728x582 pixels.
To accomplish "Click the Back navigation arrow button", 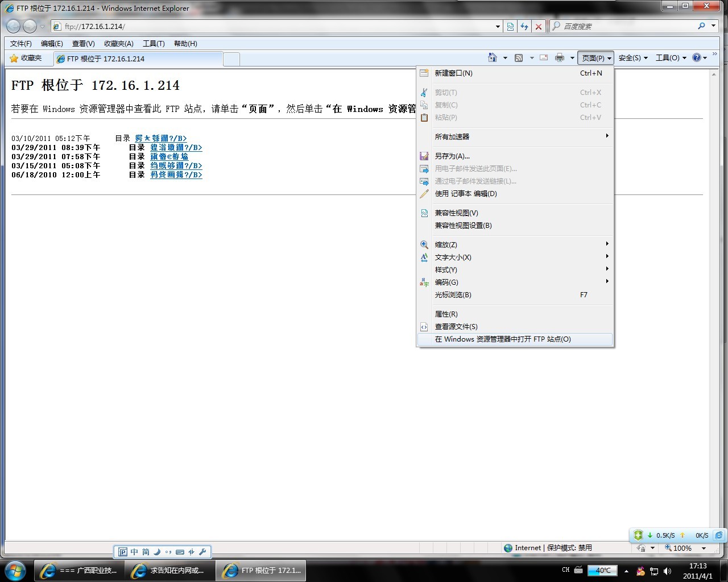I will [x=14, y=26].
